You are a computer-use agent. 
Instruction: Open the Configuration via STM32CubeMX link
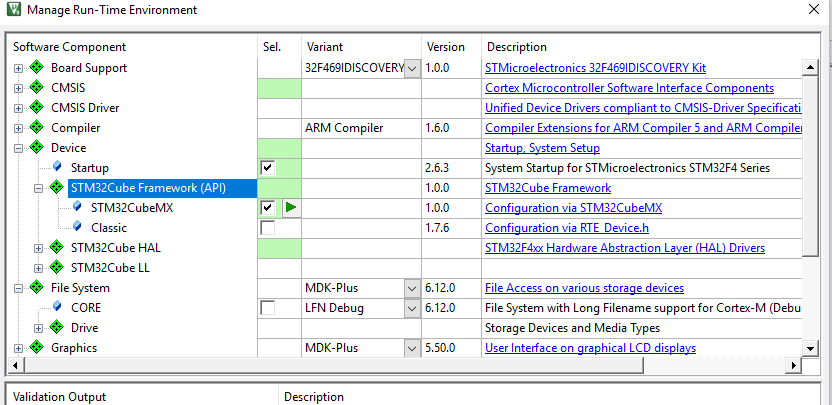tap(574, 208)
